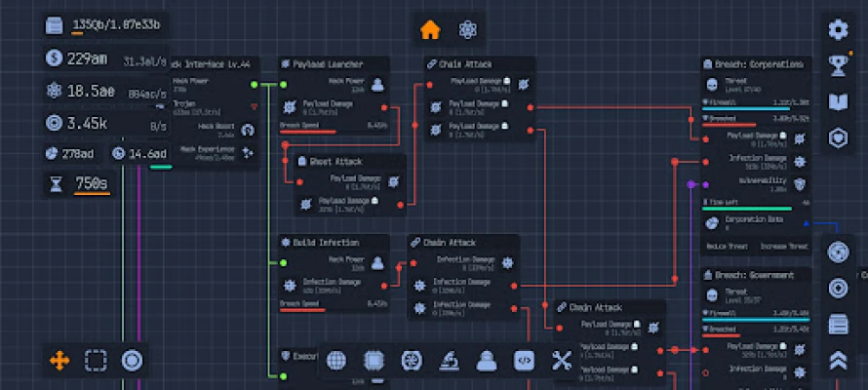This screenshot has height=390, width=868.
Task: Click the stacked layers icon on right sidebar
Action: pyautogui.click(x=838, y=324)
